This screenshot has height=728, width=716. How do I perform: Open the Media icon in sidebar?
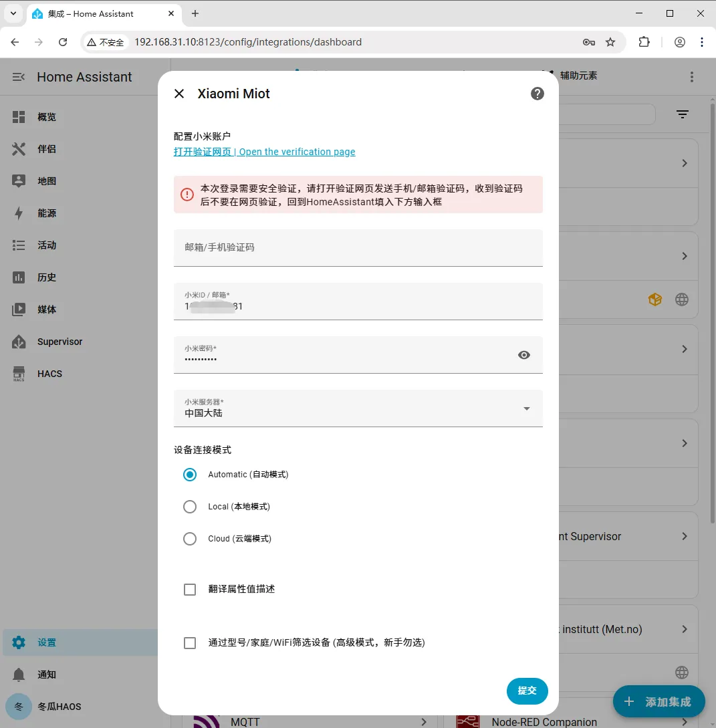(x=19, y=310)
